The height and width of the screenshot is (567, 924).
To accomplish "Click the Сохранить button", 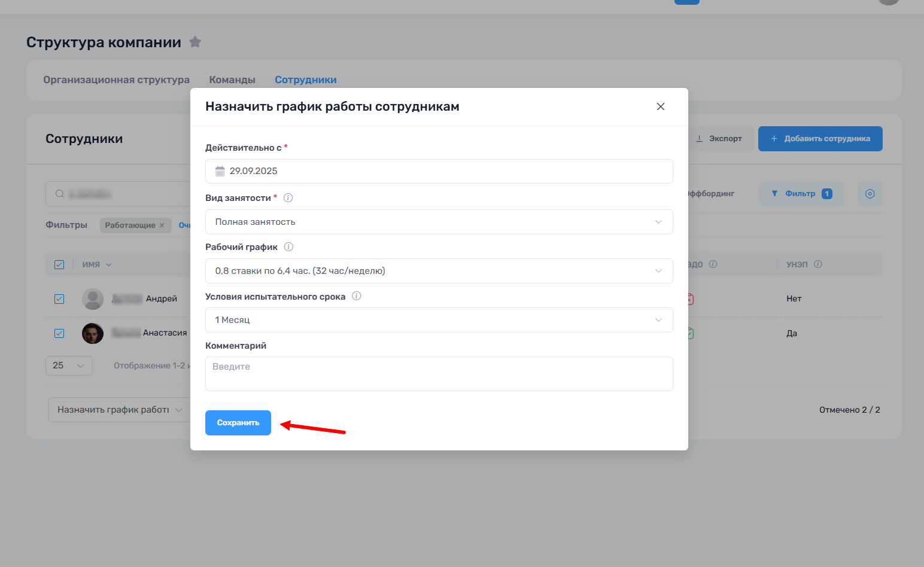I will coord(238,423).
